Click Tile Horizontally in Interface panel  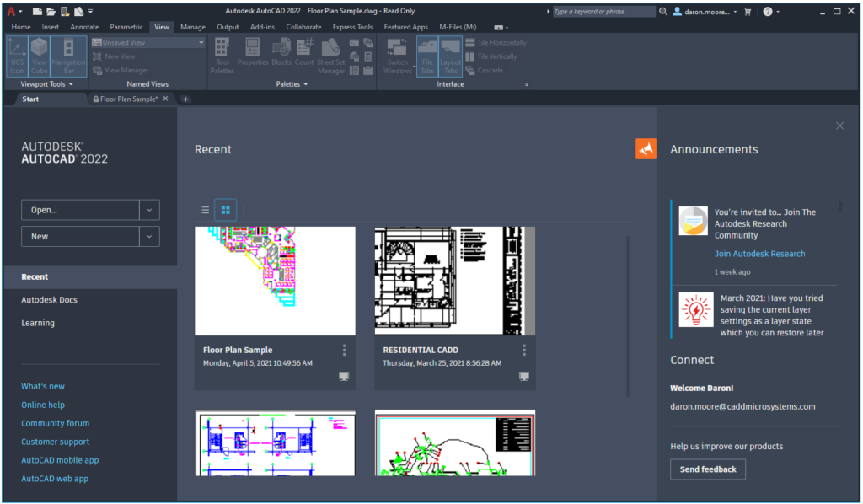pos(496,42)
